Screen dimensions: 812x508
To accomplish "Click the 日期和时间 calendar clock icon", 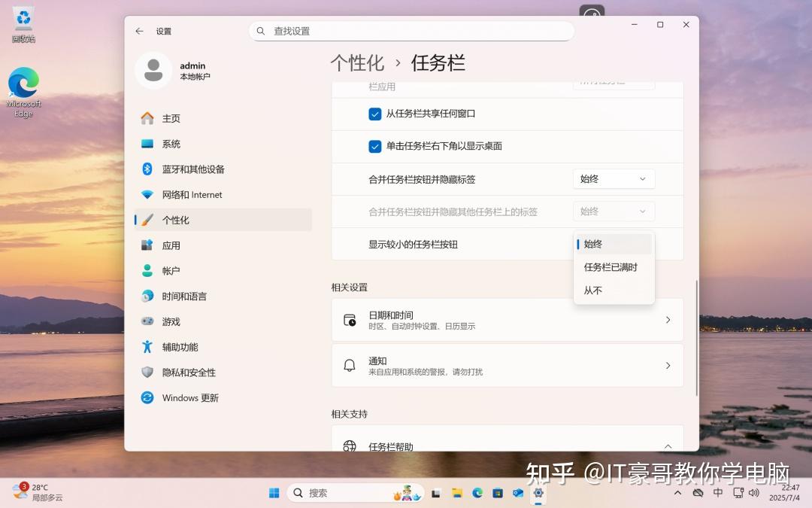I will click(350, 320).
